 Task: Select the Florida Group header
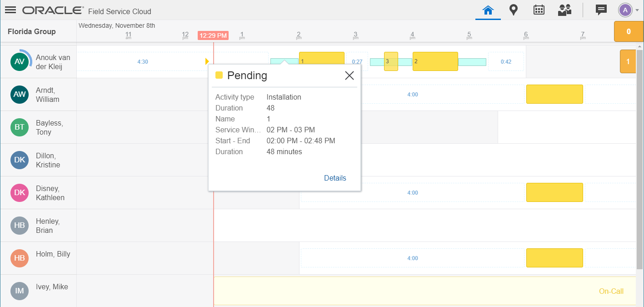32,31
